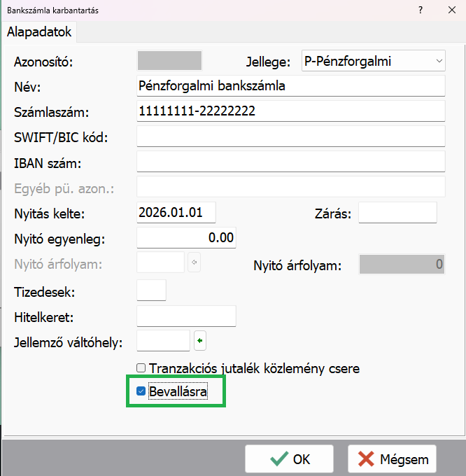This screenshot has height=476, width=466.
Task: Close the Bankszámla karbantartás dialog
Action: point(451,10)
